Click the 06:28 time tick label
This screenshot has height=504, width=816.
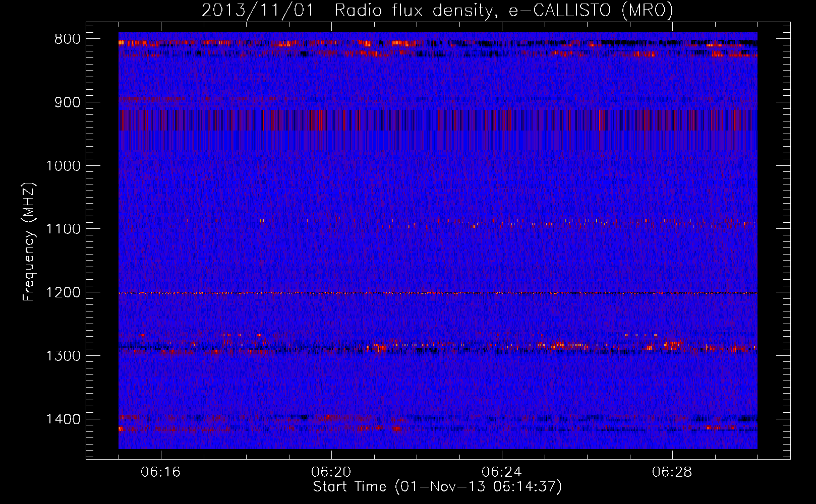pos(672,472)
